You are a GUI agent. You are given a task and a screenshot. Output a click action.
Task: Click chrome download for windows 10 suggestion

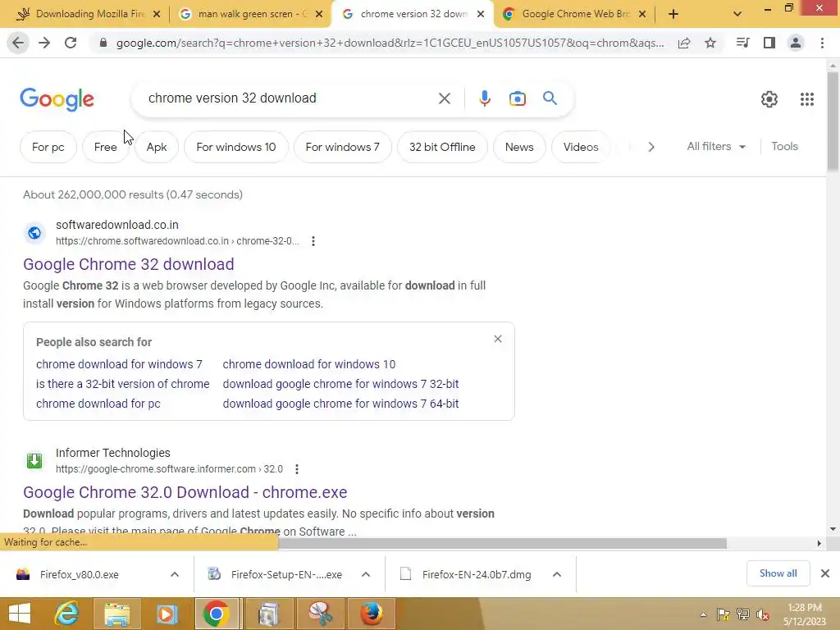pyautogui.click(x=309, y=364)
